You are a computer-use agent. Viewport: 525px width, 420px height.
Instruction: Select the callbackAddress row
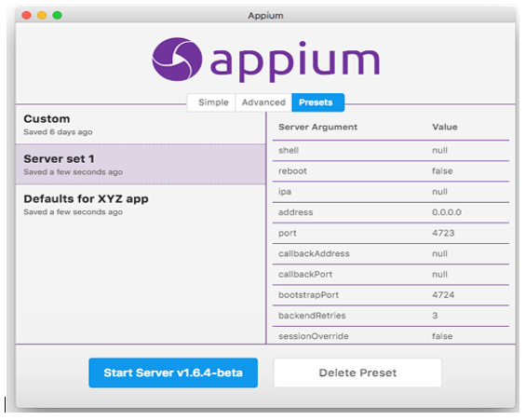pos(391,254)
